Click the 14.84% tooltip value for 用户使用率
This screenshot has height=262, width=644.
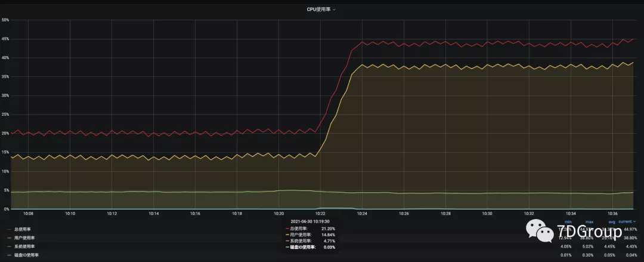pyautogui.click(x=328, y=235)
